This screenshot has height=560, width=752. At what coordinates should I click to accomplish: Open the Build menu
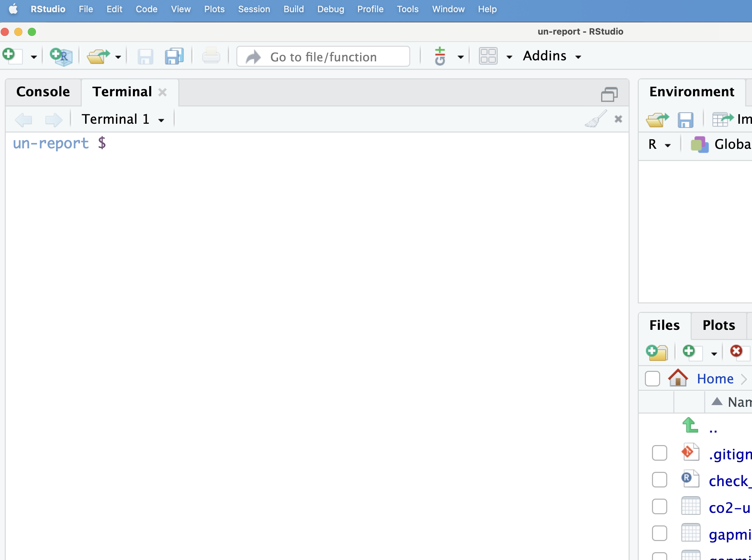pyautogui.click(x=294, y=9)
